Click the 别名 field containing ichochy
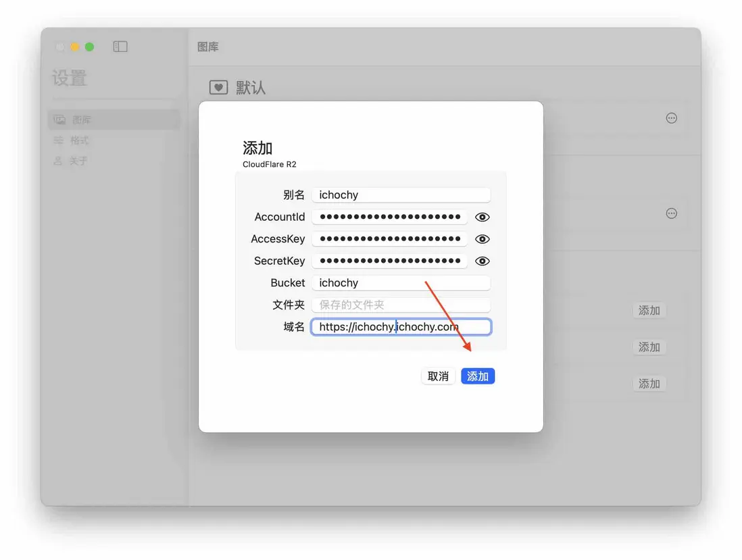Image resolution: width=742 pixels, height=560 pixels. pos(401,195)
